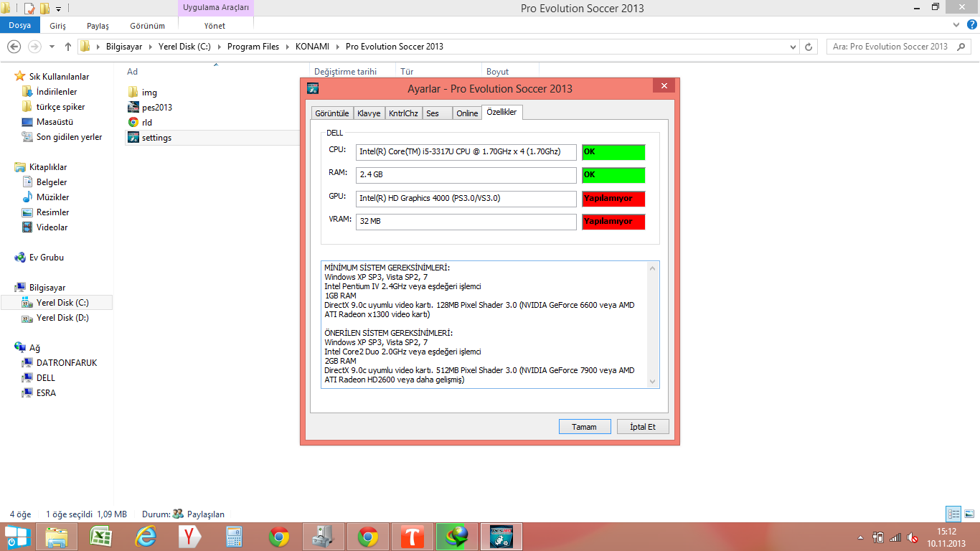Image resolution: width=980 pixels, height=551 pixels.
Task: Click the GPU field with Intel HD Graphics
Action: click(466, 198)
